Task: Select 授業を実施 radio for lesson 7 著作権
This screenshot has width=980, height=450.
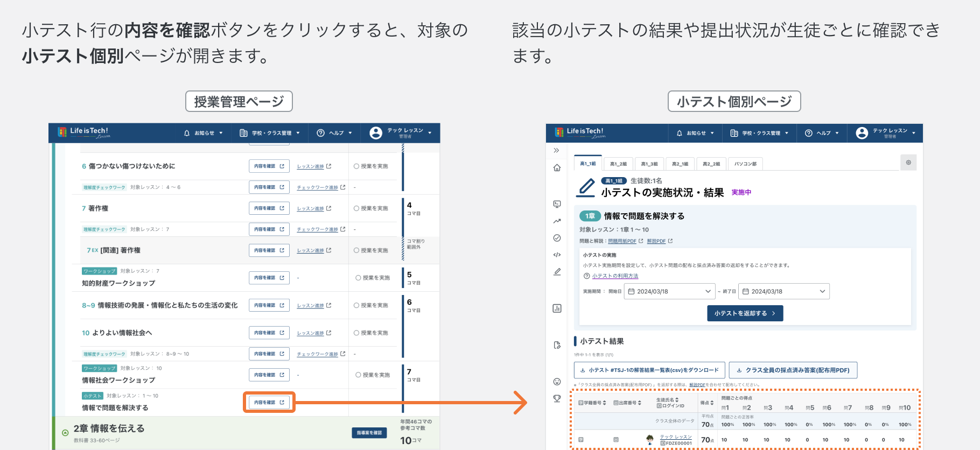Action: pyautogui.click(x=356, y=208)
